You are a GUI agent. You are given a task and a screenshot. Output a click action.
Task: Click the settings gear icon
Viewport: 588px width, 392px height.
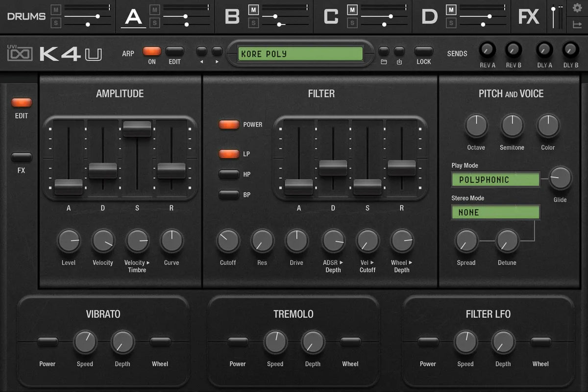tap(577, 8)
